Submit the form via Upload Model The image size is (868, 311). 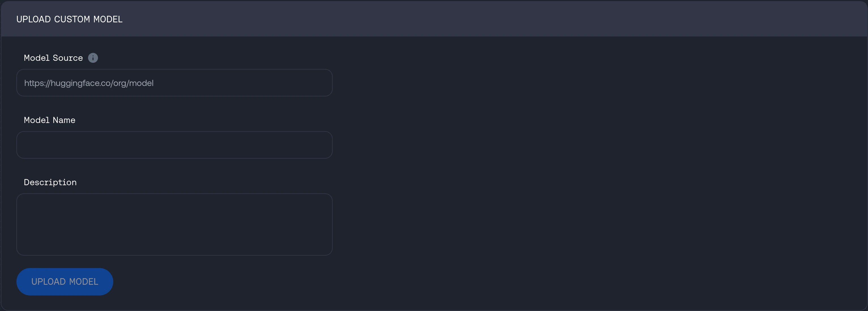(x=64, y=281)
